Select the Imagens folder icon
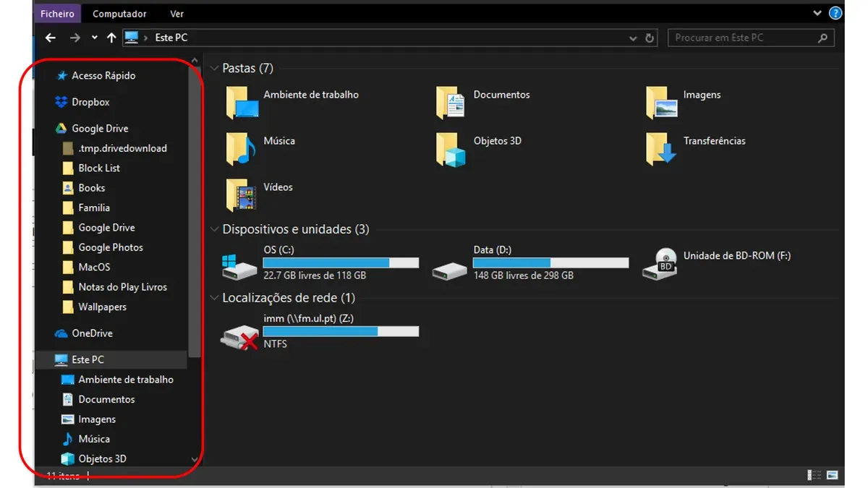 [x=661, y=103]
